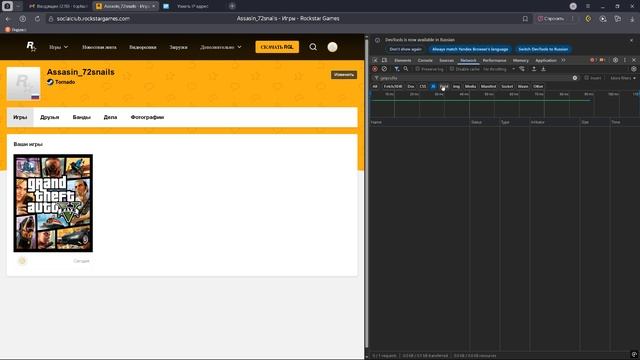Viewport: 640px width, 360px height.
Task: Click the red error count badge in DevTools
Action: pyautogui.click(x=592, y=60)
